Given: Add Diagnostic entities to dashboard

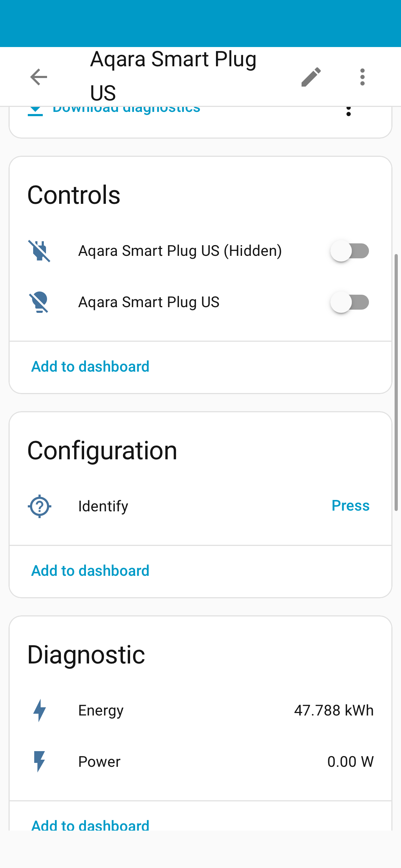Looking at the screenshot, I should point(90,825).
